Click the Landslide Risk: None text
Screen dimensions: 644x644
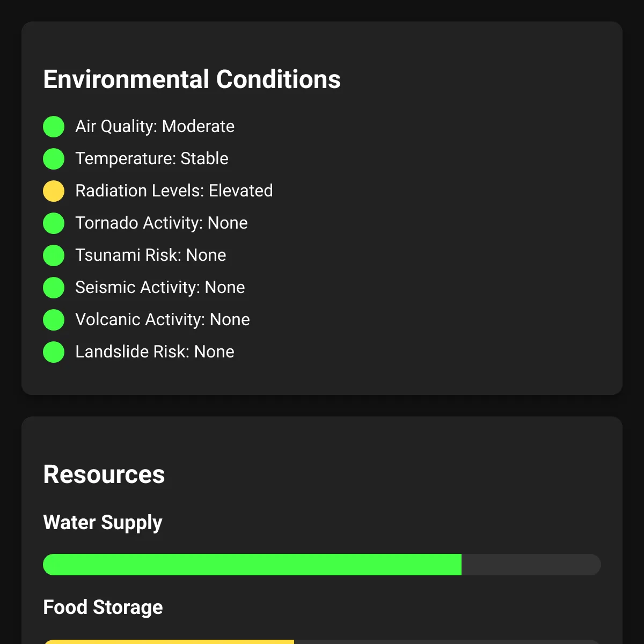pos(155,352)
